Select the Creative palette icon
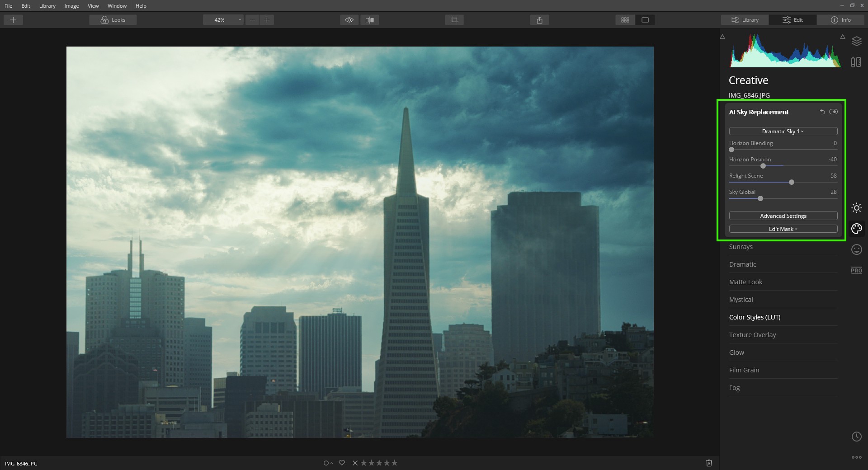This screenshot has width=868, height=470. [857, 229]
